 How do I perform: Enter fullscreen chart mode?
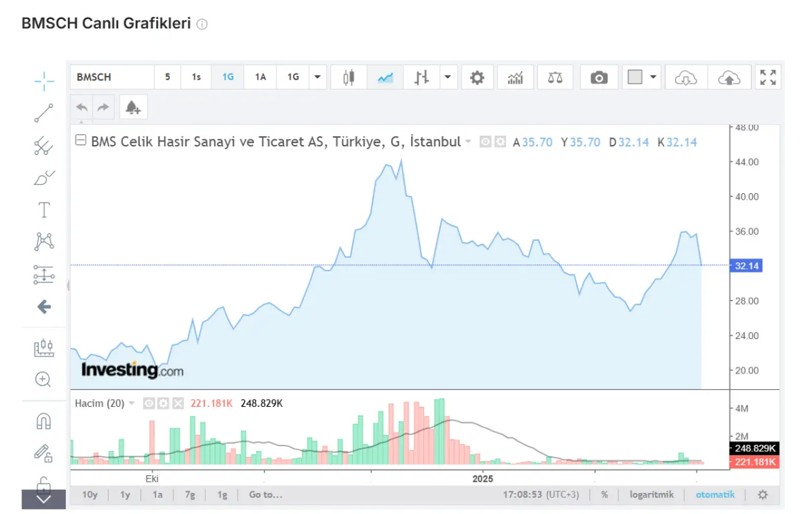tap(768, 77)
